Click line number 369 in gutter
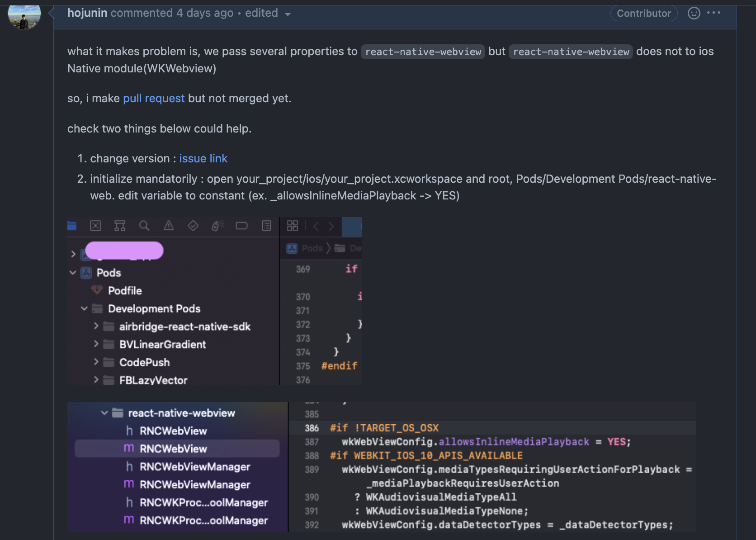 (303, 269)
